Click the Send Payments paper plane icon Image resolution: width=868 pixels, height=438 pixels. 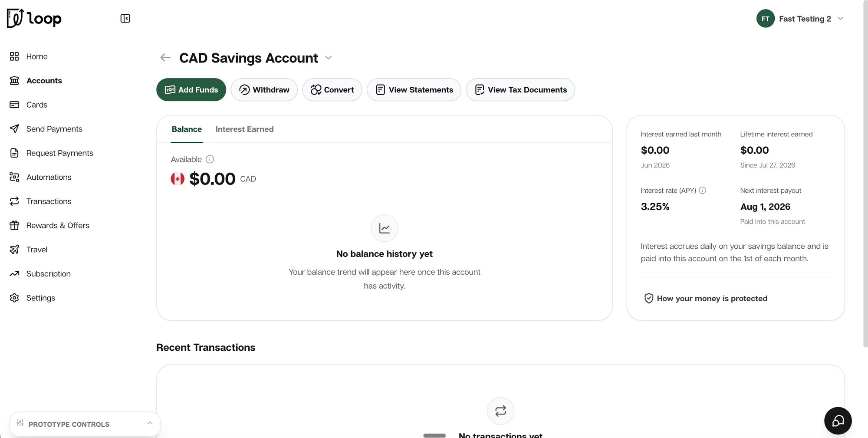(14, 129)
